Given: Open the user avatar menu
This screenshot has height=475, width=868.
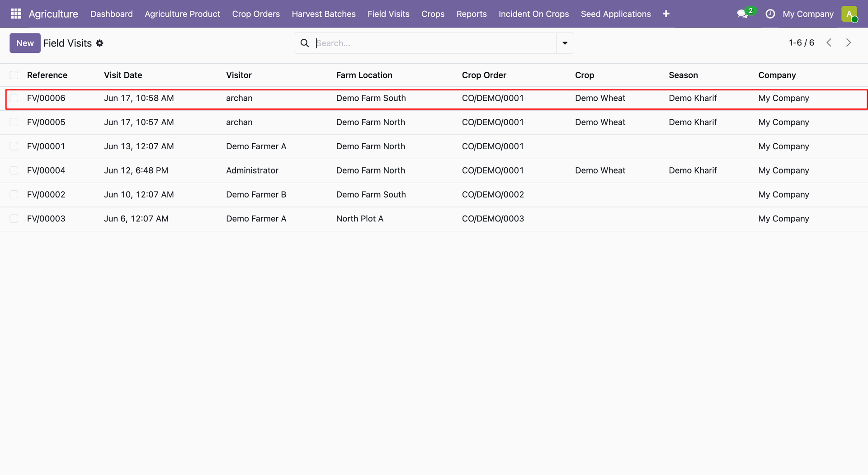Looking at the screenshot, I should [849, 14].
